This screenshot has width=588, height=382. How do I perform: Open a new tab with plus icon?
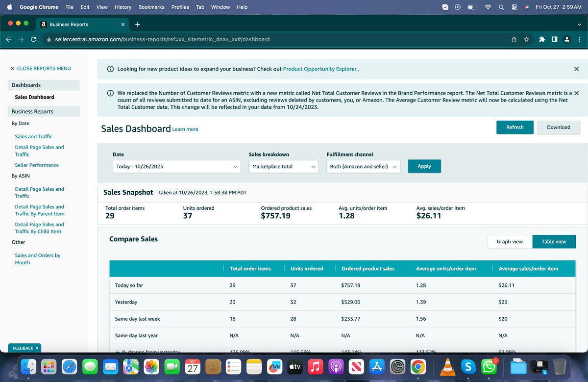click(137, 25)
